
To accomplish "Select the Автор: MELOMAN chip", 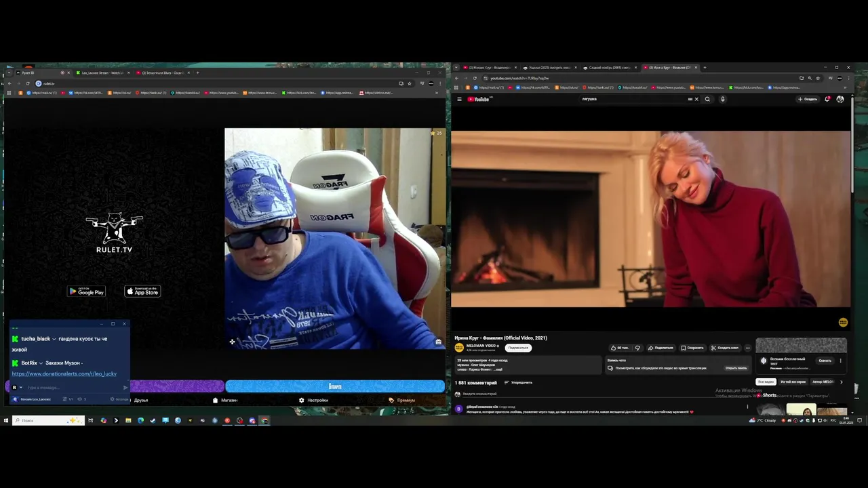I will point(823,382).
